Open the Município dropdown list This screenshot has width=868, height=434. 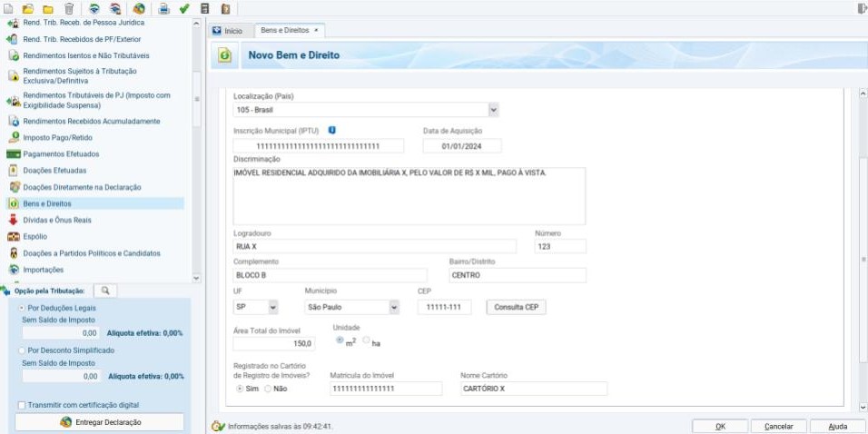pos(394,308)
